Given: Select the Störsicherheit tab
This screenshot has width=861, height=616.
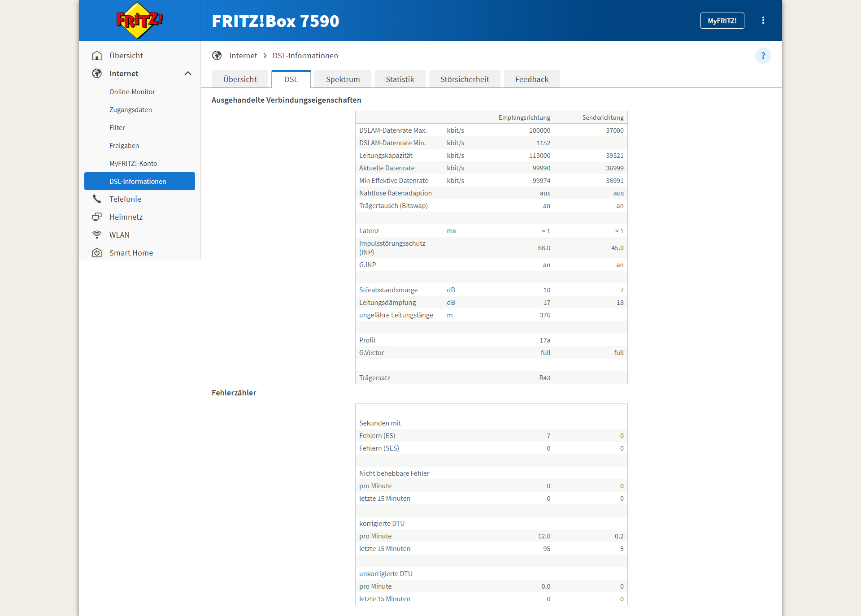Looking at the screenshot, I should pyautogui.click(x=465, y=79).
